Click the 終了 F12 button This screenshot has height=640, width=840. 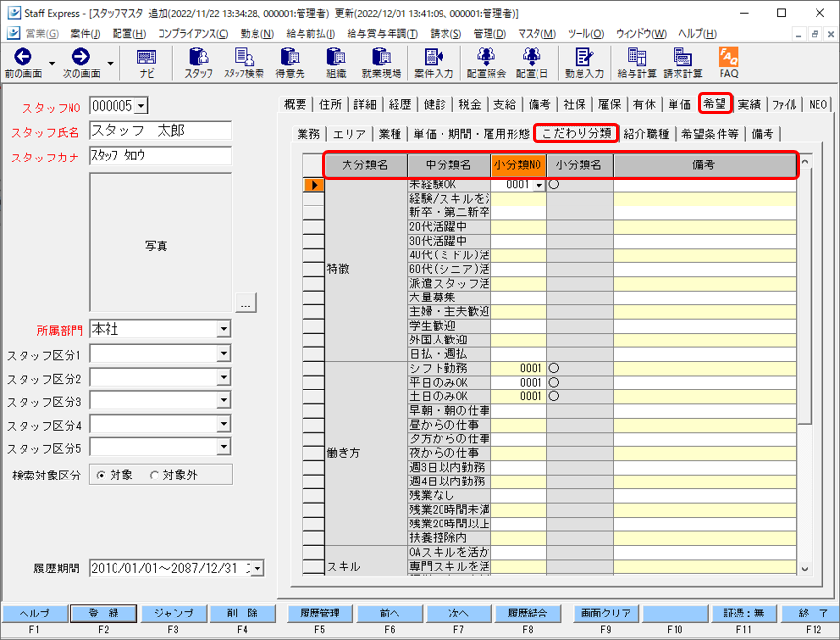tap(813, 614)
